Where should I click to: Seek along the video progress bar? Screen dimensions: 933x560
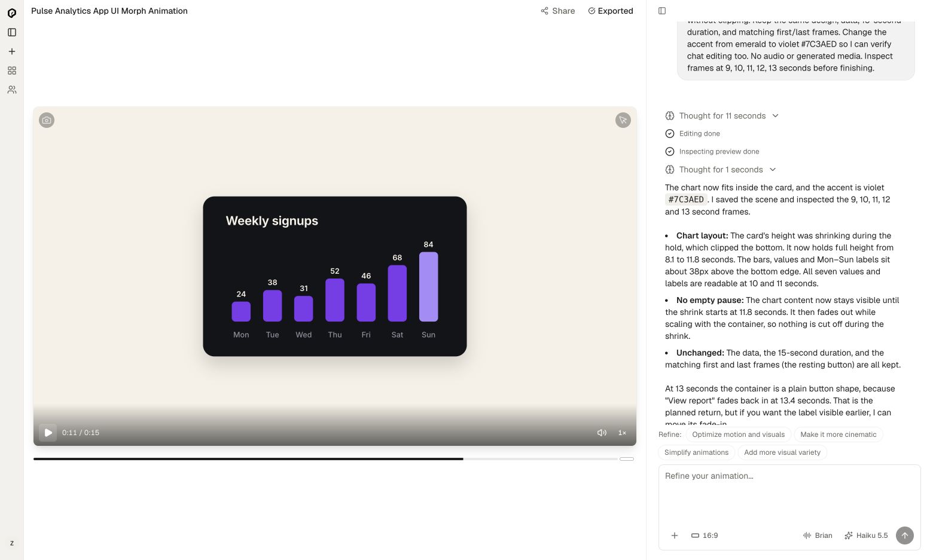click(325, 459)
